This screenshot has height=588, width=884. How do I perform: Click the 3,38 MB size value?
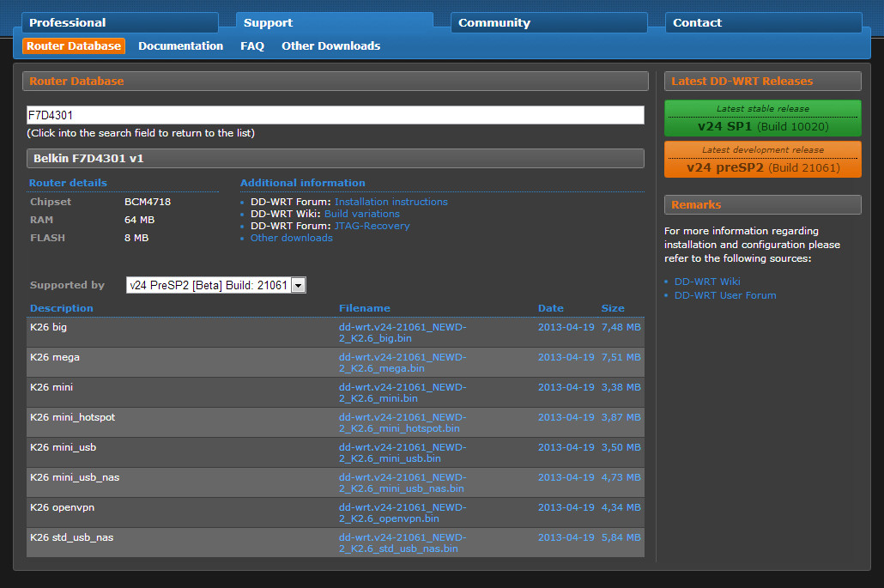pyautogui.click(x=621, y=387)
